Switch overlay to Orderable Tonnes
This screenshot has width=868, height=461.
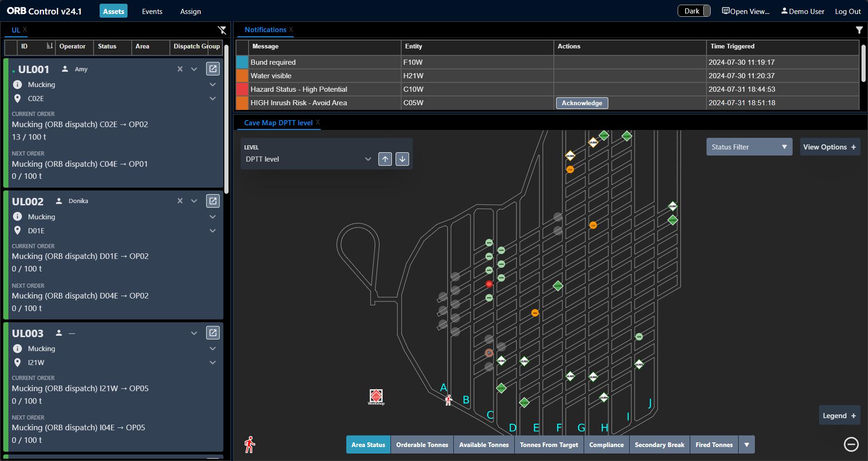(x=422, y=445)
